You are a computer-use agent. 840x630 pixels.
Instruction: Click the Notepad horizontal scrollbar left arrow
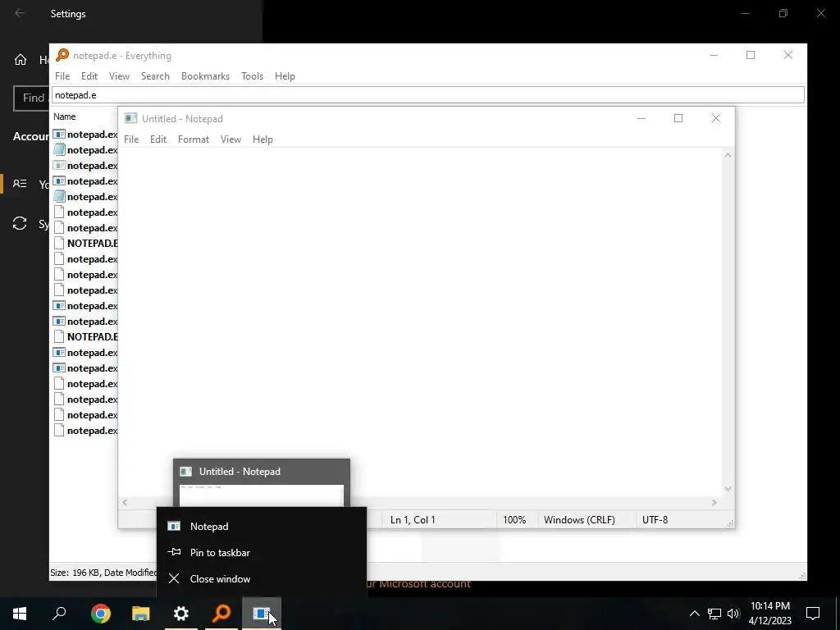tap(125, 503)
